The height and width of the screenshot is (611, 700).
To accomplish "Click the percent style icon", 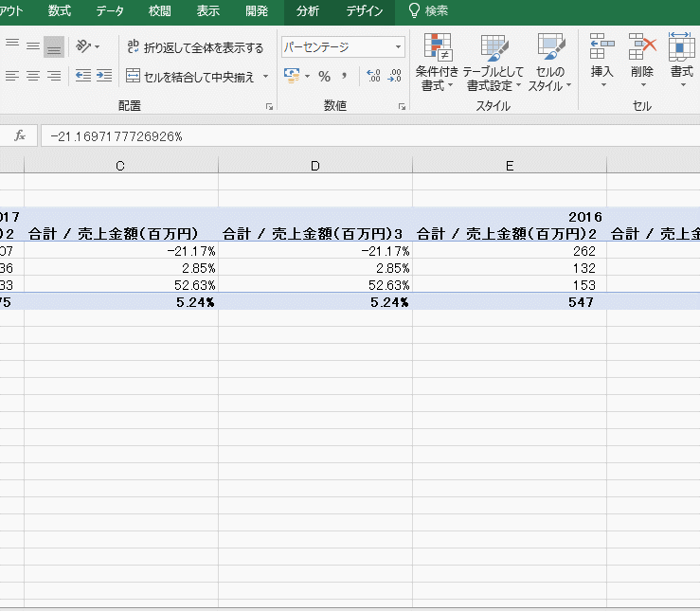I will 324,76.
